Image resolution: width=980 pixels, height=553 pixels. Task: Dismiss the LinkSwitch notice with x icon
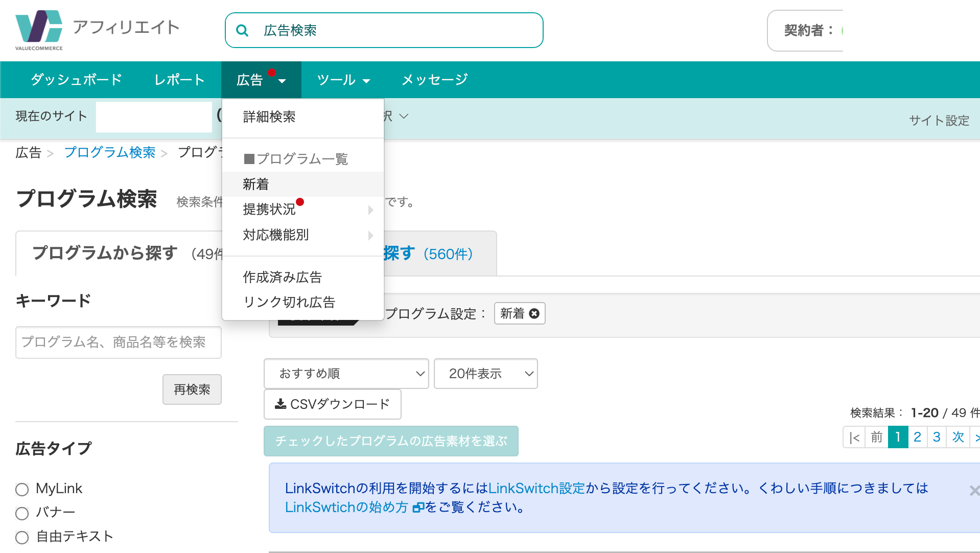click(x=974, y=491)
